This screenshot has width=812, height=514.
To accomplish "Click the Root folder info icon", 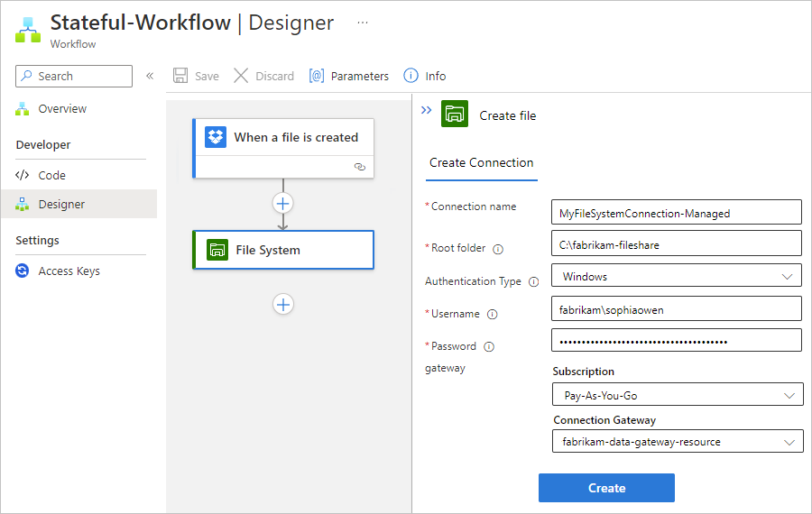I will coord(498,249).
